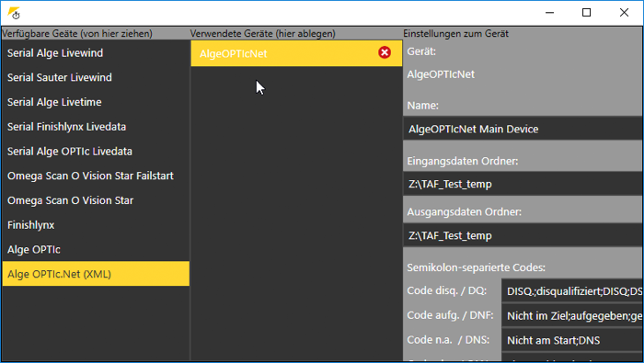Click the Eingangsdaten Ordner path field
The height and width of the screenshot is (363, 644).
tap(523, 184)
